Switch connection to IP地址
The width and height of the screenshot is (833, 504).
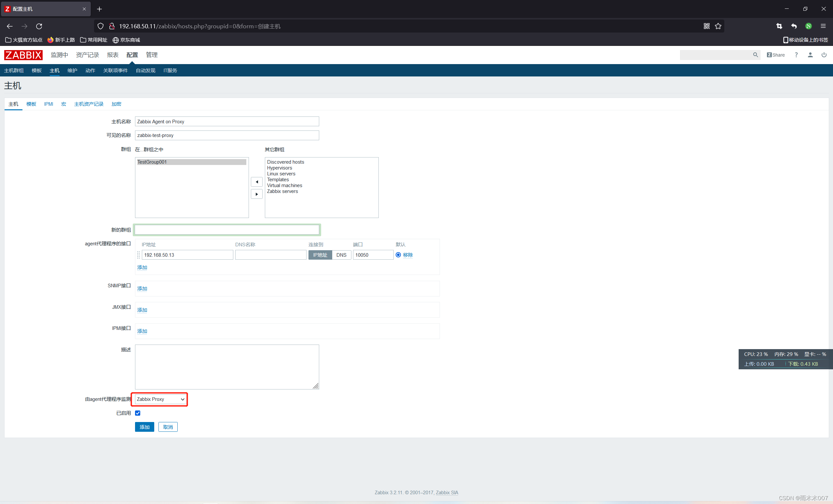tap(320, 255)
